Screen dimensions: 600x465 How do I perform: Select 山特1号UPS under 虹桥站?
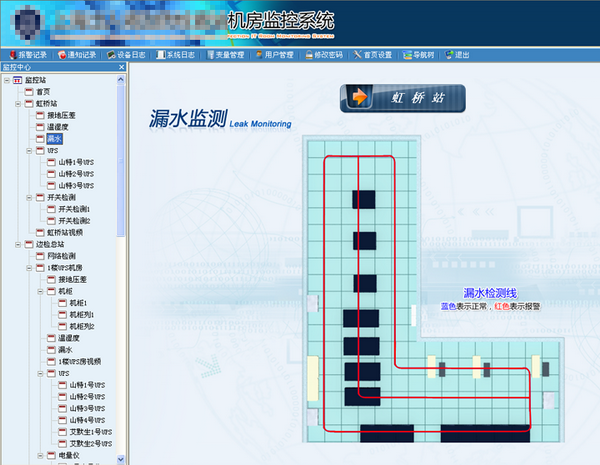(x=75, y=162)
